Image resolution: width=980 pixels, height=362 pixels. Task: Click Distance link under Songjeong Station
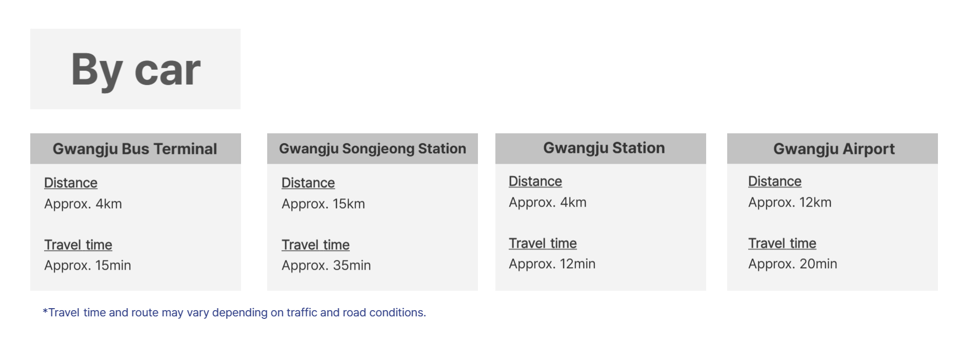(x=308, y=183)
